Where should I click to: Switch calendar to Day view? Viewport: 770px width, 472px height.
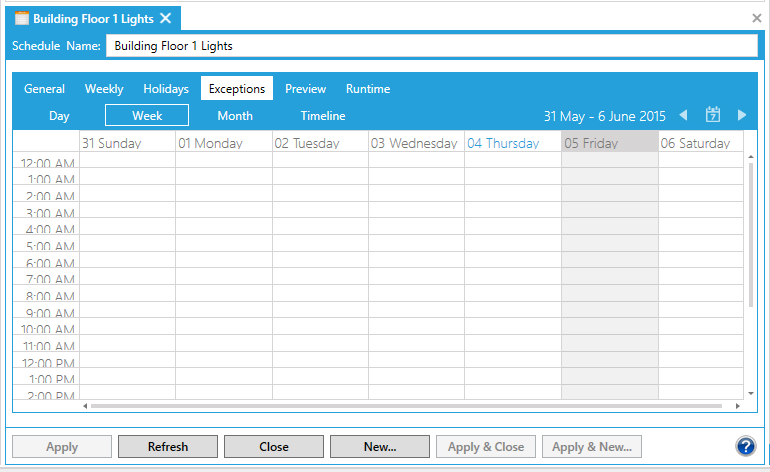59,116
